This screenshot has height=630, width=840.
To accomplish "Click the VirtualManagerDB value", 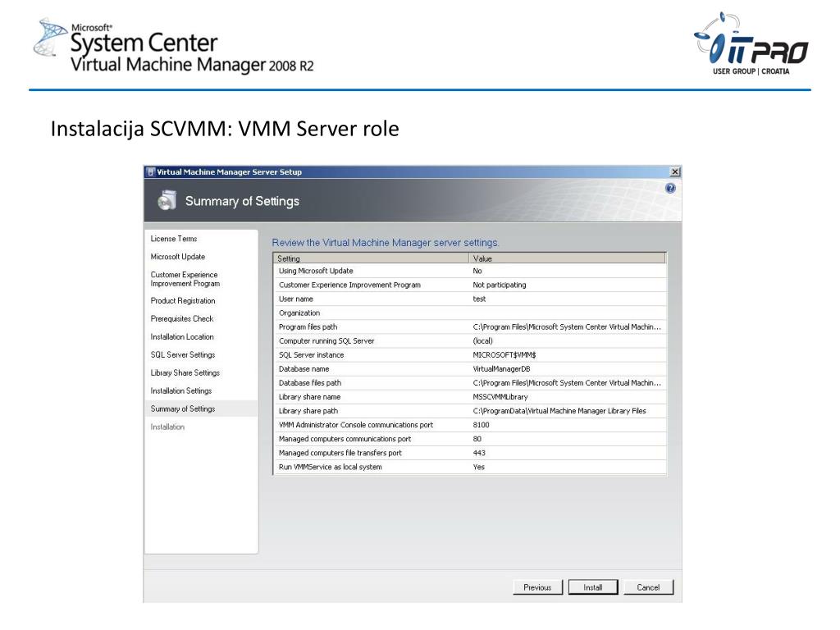I will pos(501,368).
